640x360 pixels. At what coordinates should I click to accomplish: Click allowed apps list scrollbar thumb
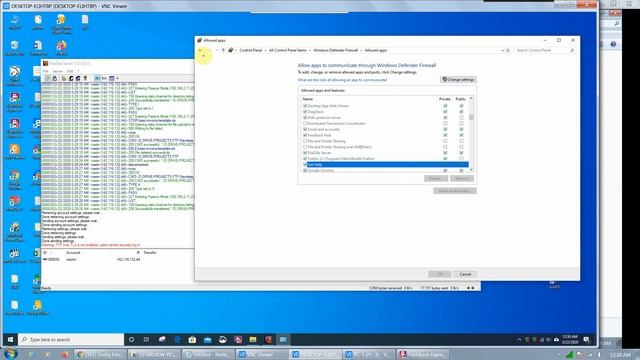coord(471,117)
